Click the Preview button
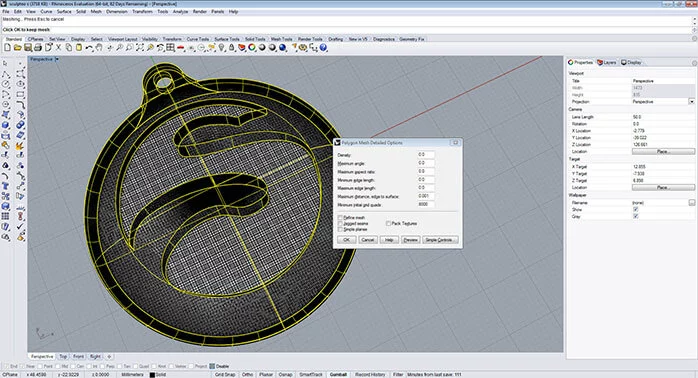 (x=410, y=240)
